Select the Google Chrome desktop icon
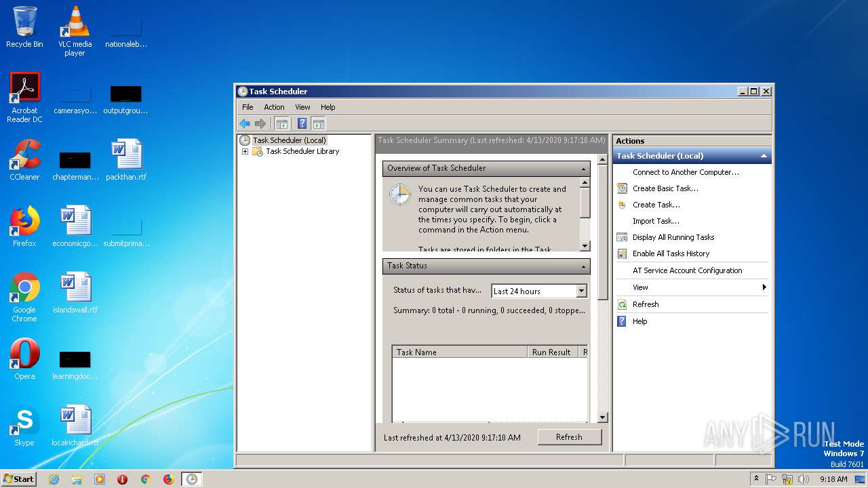Viewport: 868px width, 488px height. (x=24, y=297)
